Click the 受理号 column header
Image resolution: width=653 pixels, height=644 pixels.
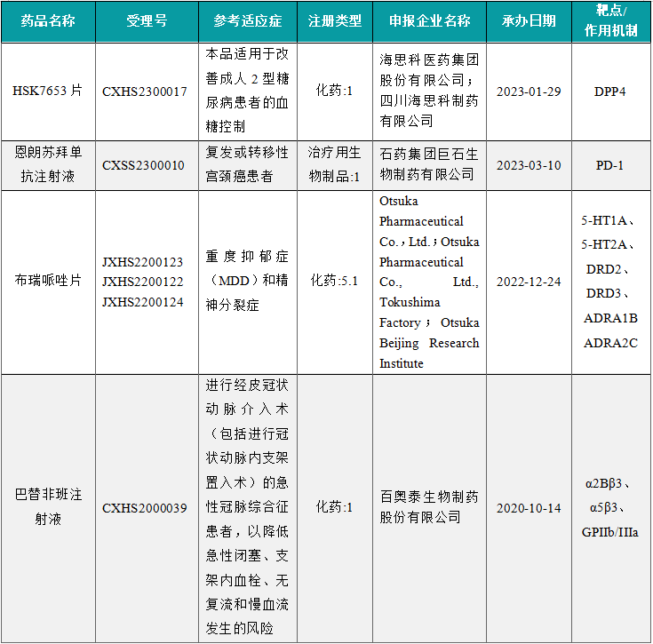[147, 21]
